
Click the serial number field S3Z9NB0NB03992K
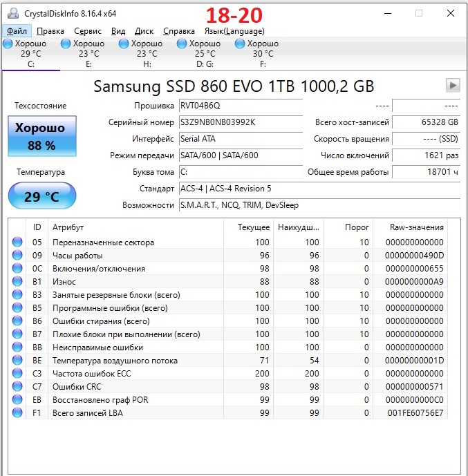click(241, 122)
